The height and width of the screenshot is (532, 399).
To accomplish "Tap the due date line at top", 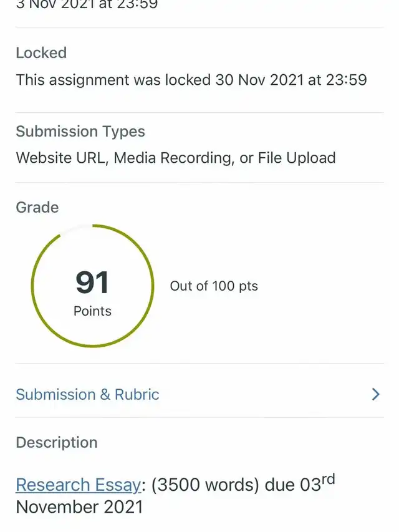I will [x=87, y=5].
